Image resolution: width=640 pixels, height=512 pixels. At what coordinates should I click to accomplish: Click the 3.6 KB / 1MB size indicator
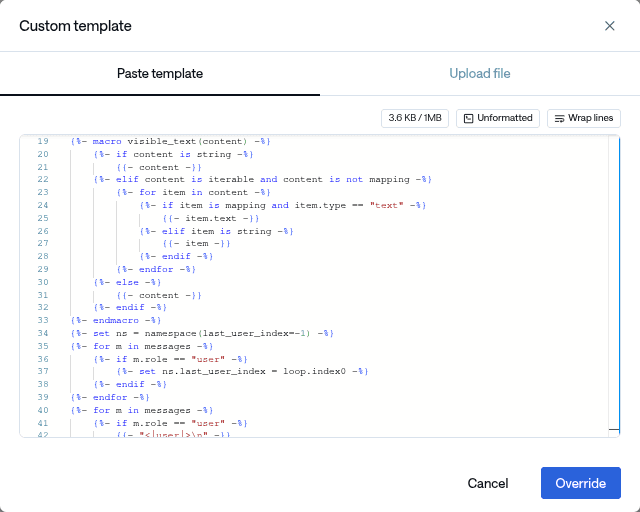click(x=415, y=118)
